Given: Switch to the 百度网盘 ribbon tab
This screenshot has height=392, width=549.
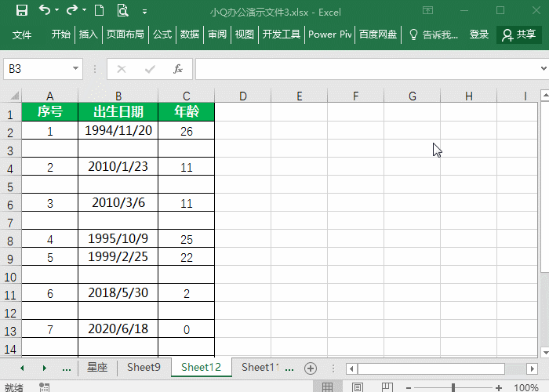Looking at the screenshot, I should click(378, 34).
